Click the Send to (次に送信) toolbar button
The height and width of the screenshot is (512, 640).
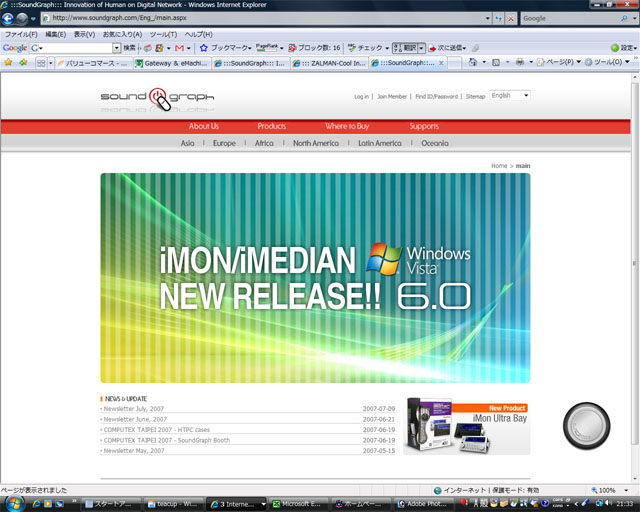(446, 48)
